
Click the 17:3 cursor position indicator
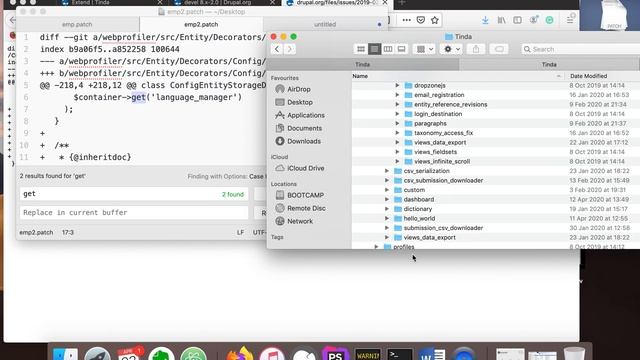click(68, 232)
